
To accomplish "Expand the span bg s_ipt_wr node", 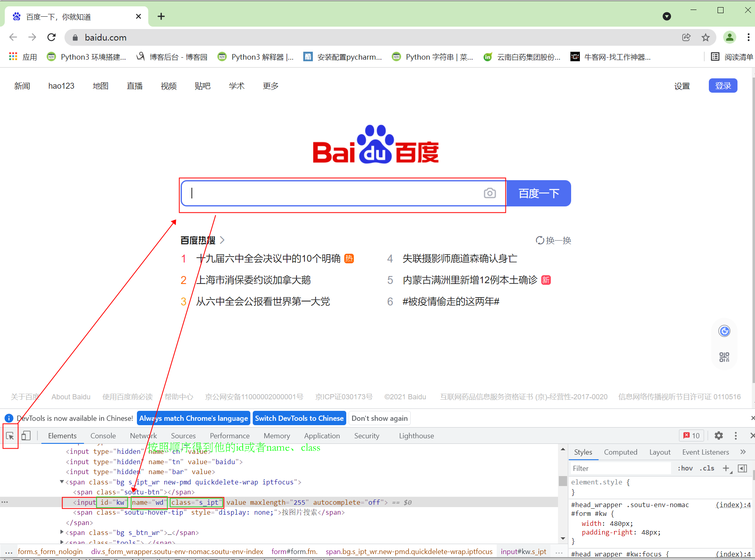I will tap(62, 482).
